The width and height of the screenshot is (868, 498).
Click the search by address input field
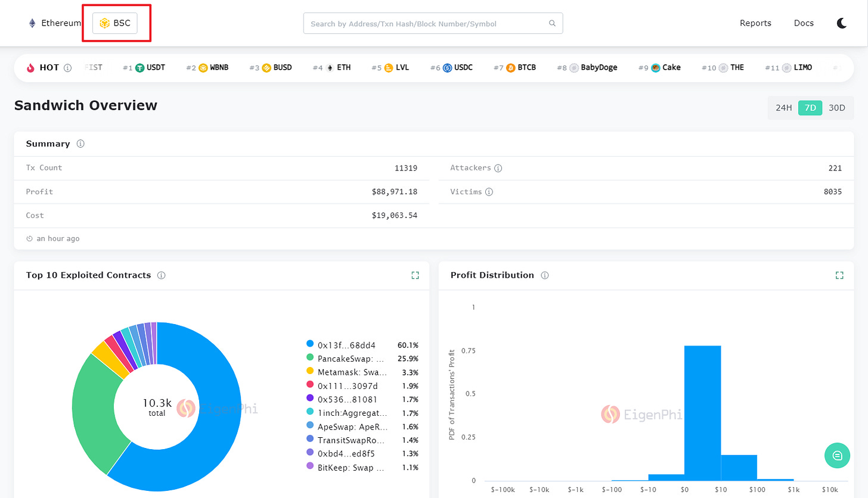tap(433, 23)
